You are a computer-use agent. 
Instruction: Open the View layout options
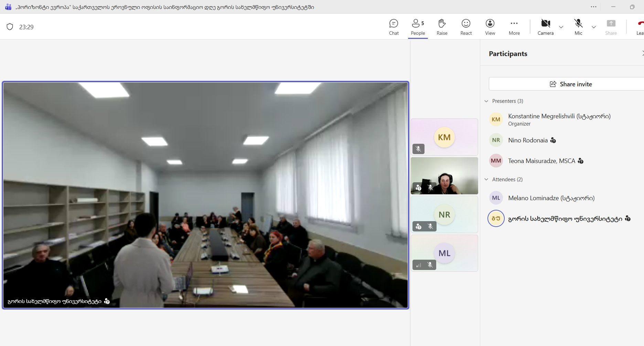[490, 27]
